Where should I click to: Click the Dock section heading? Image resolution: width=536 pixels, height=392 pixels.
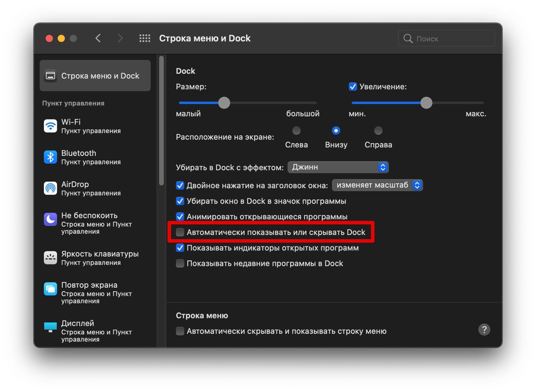(x=186, y=71)
